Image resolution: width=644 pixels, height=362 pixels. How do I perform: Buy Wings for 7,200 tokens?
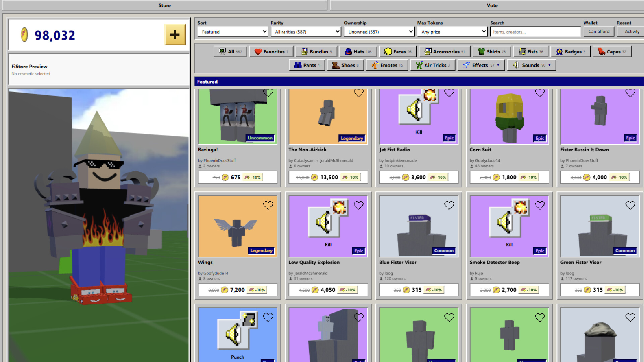pos(237,290)
